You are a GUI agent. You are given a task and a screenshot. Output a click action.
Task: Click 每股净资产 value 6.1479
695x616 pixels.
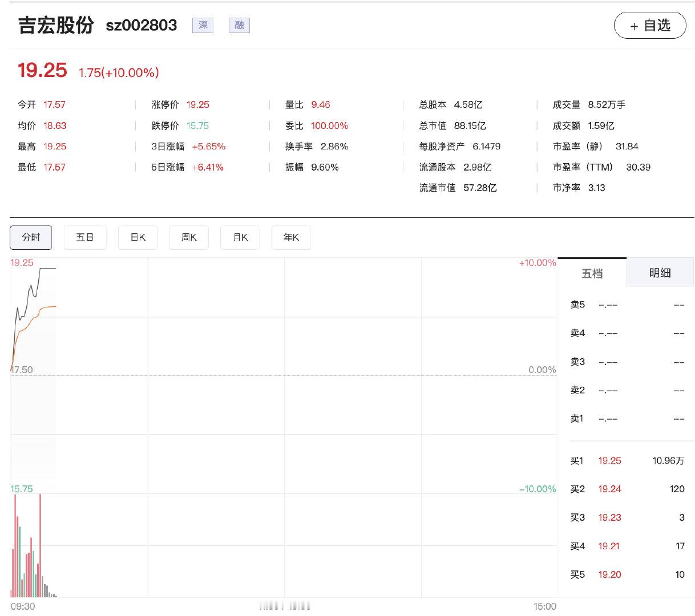487,147
